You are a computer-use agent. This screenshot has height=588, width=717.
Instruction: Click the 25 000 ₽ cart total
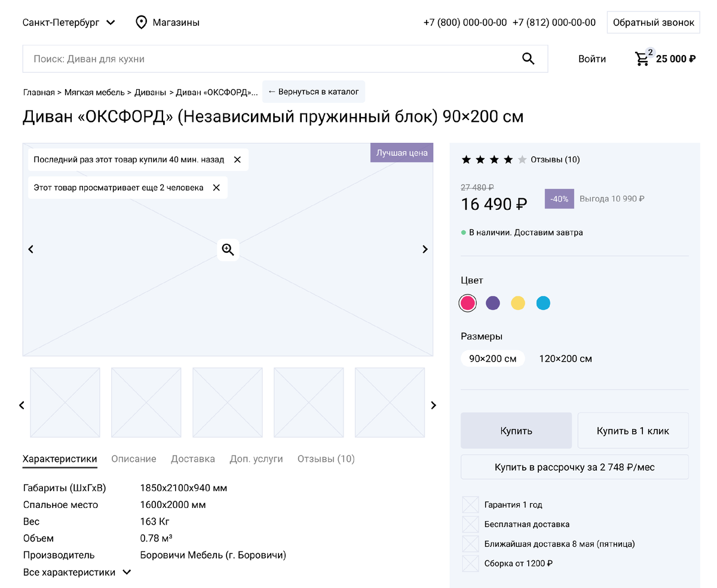[676, 59]
